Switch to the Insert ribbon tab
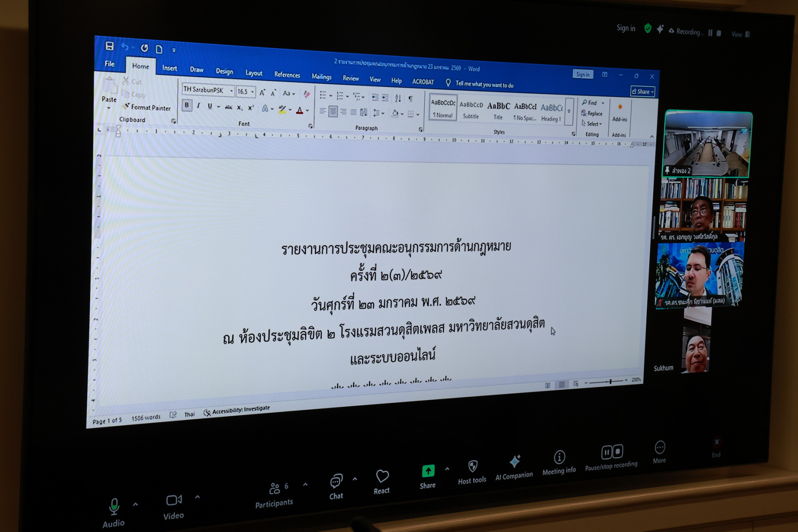This screenshot has height=532, width=798. [x=169, y=68]
